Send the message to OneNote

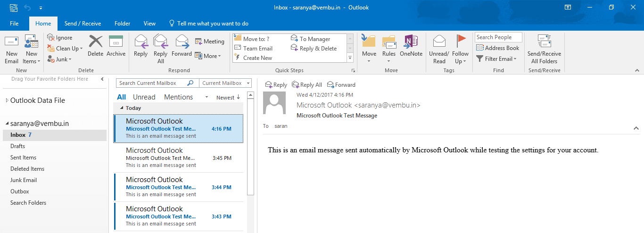coord(411,46)
